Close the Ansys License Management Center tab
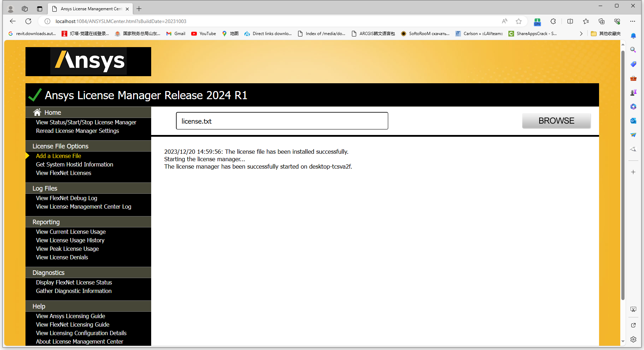Viewport: 644px width, 350px height. tap(127, 9)
